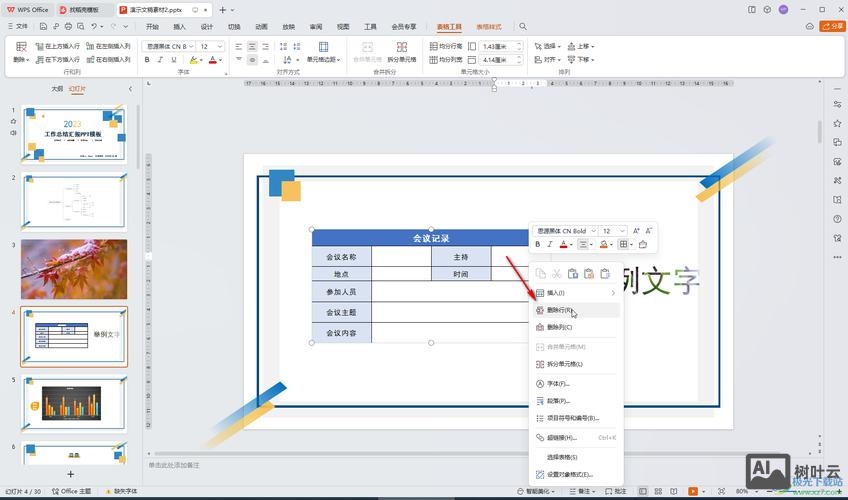Click the paste icon in context menu
Image resolution: width=848 pixels, height=500 pixels.
click(x=573, y=273)
